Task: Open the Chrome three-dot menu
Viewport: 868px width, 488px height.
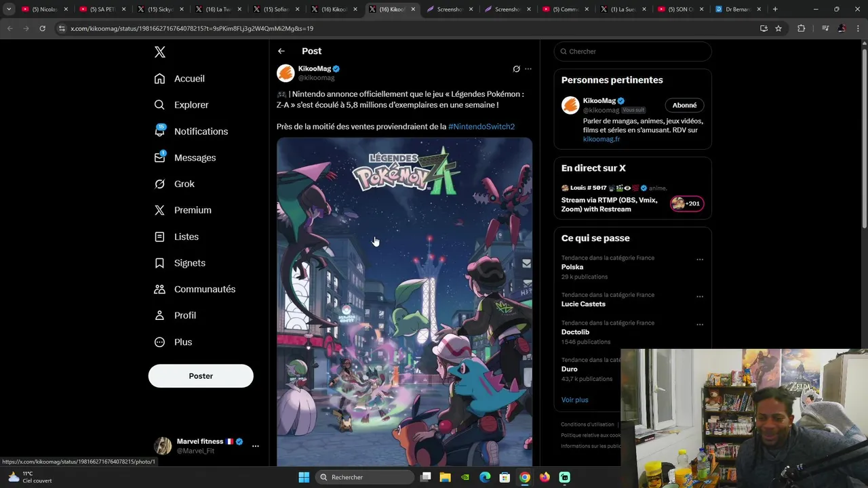Action: point(859,28)
